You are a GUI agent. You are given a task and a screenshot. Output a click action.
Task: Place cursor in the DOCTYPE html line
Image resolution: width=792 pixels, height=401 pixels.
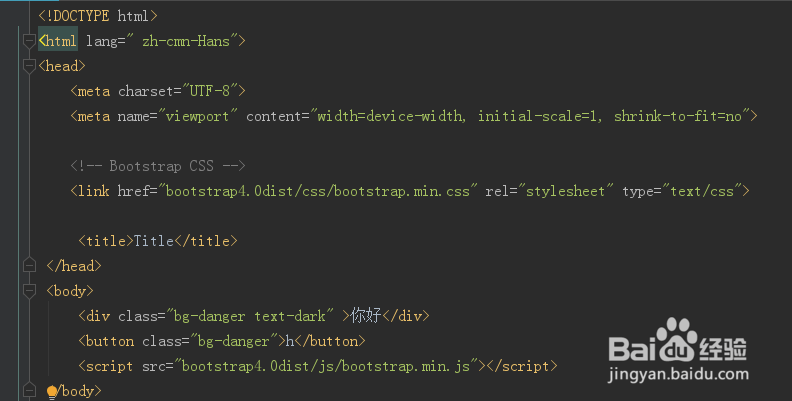[98, 16]
